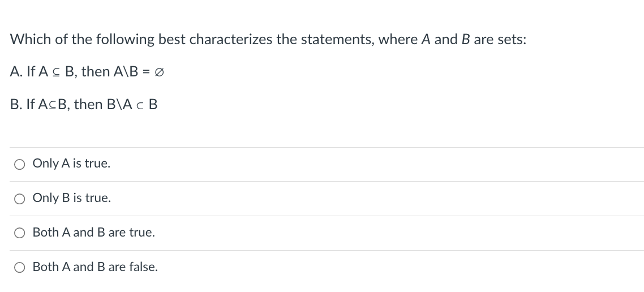
Task: Click the word 'sets:' ending the question
Action: point(512,40)
